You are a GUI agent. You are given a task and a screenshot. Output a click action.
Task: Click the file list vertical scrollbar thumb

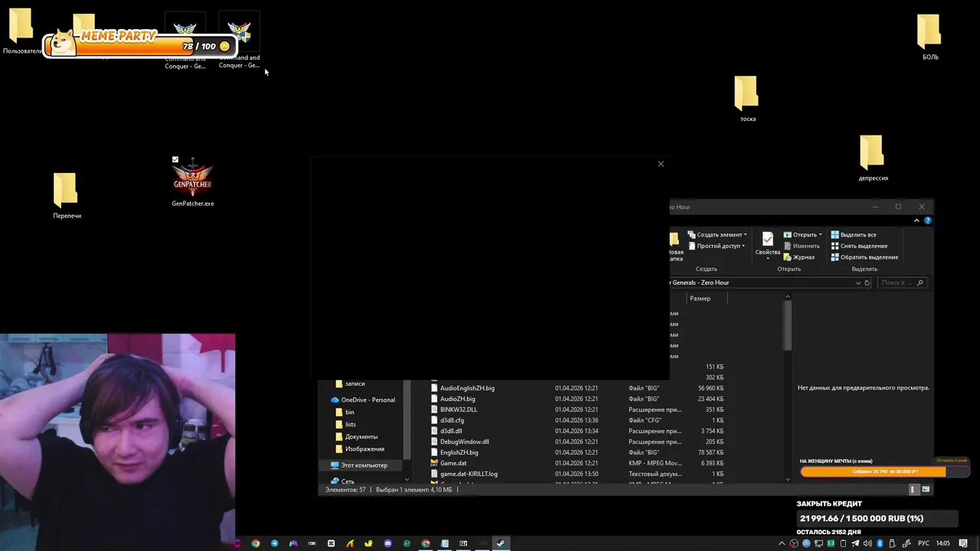tap(787, 326)
